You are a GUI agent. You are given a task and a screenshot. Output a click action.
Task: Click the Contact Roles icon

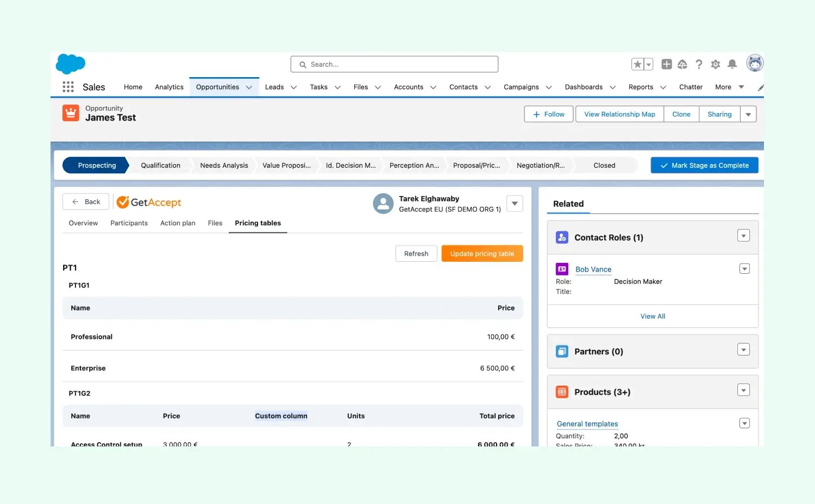click(562, 237)
